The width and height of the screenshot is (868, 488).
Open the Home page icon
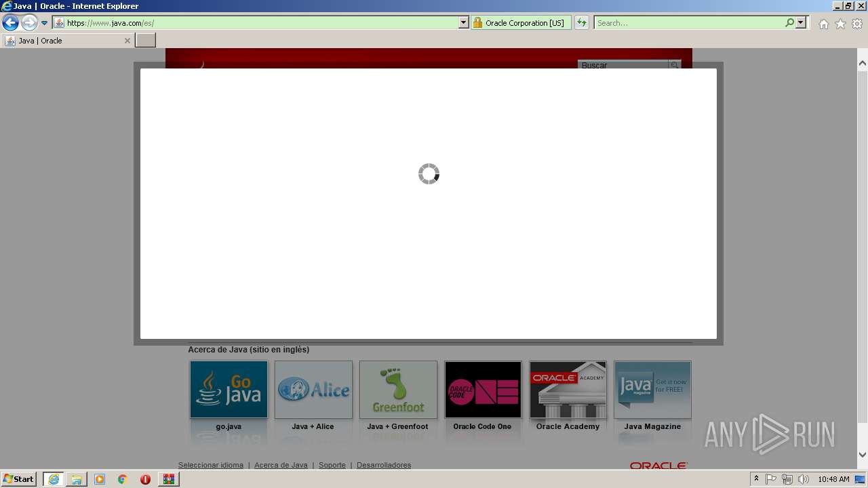point(823,24)
